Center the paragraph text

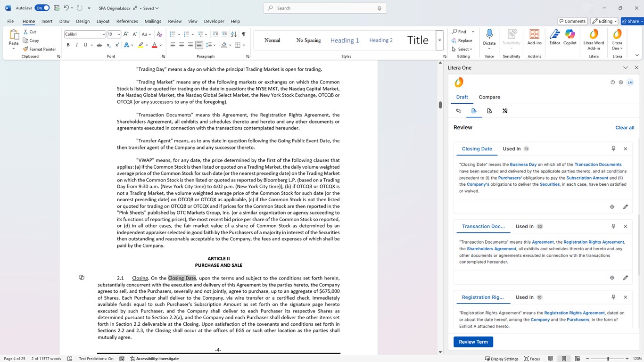point(182,45)
